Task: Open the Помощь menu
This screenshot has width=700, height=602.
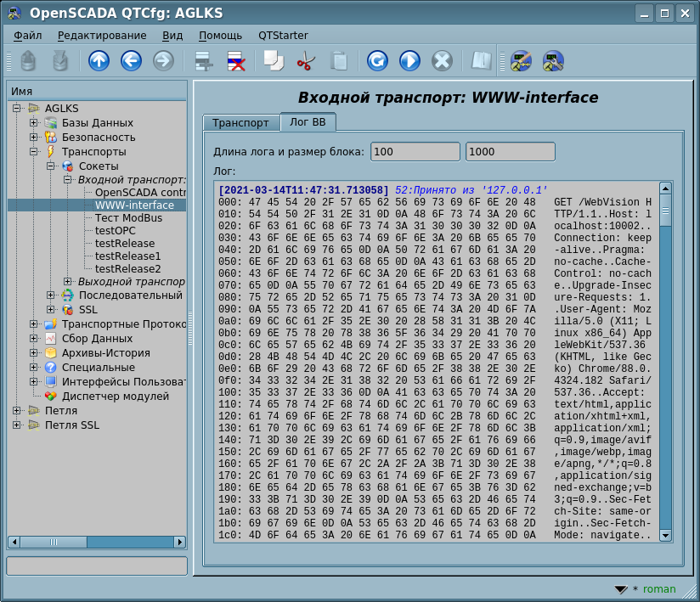Action: click(x=220, y=36)
